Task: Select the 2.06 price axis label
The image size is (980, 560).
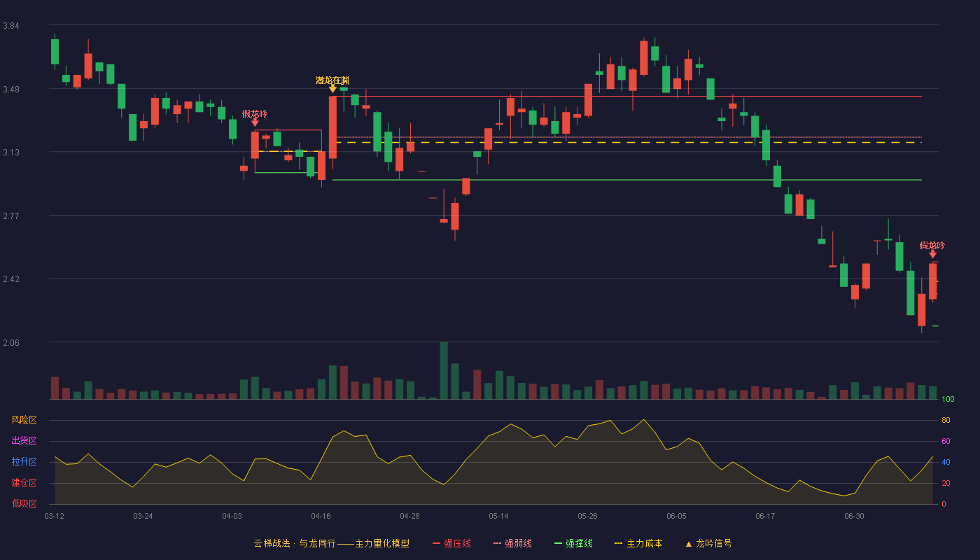Action: click(x=11, y=343)
